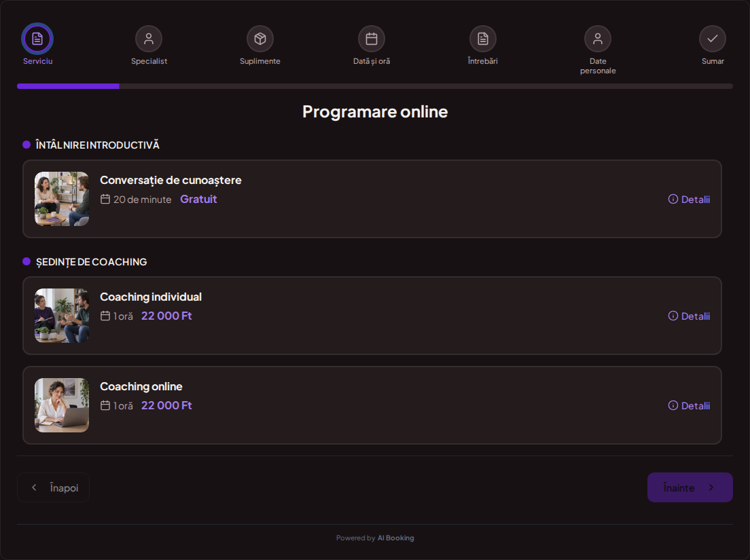Viewport: 750px width, 560px height.
Task: Click the Programare online page title
Action: click(x=375, y=112)
